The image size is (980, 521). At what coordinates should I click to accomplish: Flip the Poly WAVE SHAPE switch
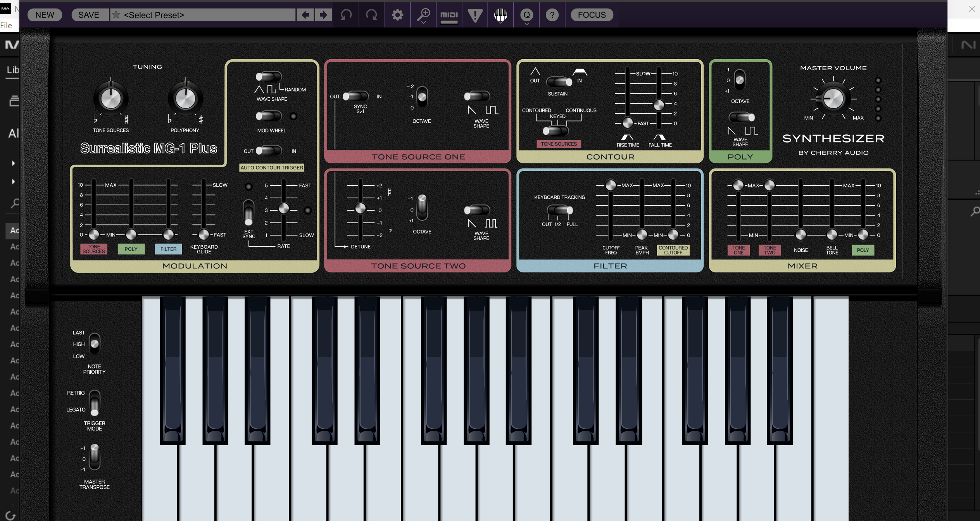click(x=742, y=117)
